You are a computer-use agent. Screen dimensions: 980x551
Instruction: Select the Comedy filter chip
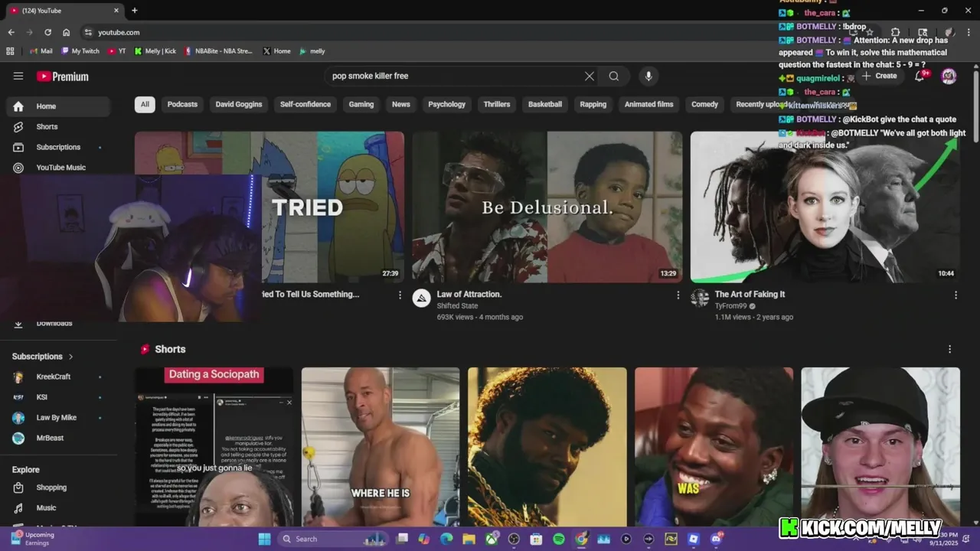[x=705, y=104]
